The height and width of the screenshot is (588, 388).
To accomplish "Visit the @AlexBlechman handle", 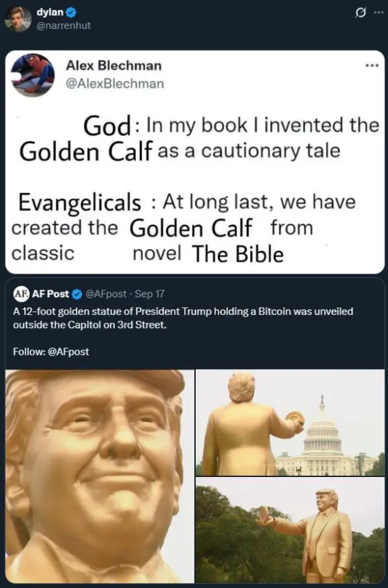I will pyautogui.click(x=114, y=83).
